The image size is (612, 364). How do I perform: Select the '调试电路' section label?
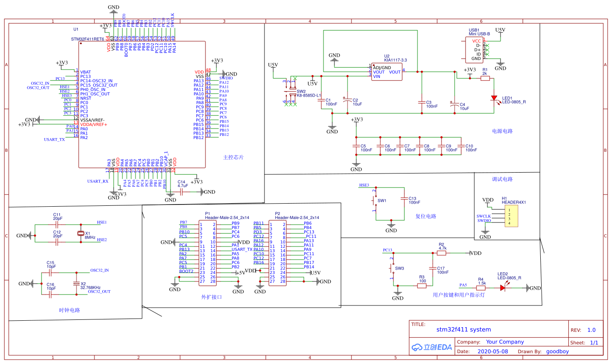click(502, 179)
